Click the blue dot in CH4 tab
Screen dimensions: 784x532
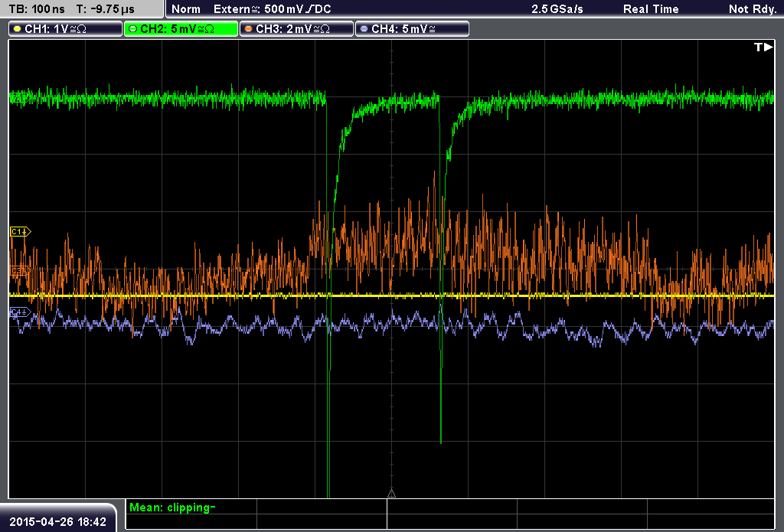(x=364, y=29)
